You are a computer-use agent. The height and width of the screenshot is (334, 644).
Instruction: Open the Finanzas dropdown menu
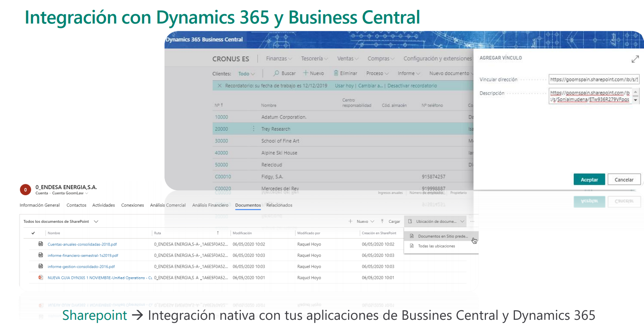pyautogui.click(x=279, y=58)
